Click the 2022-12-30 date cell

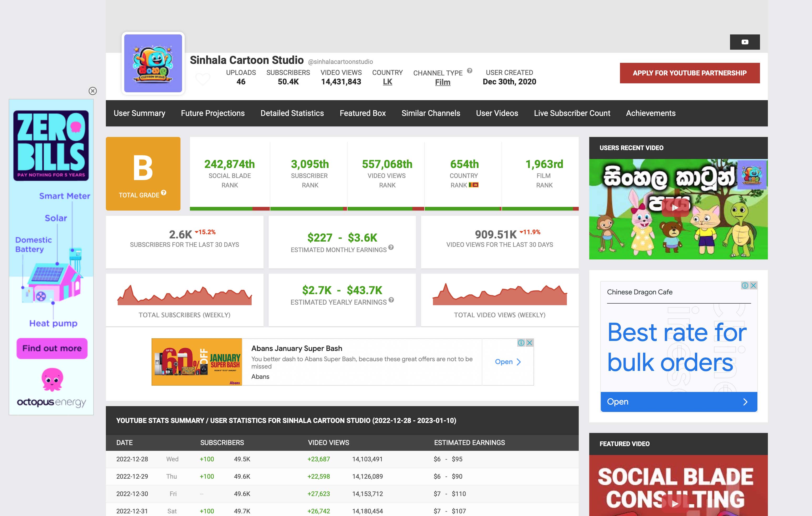(x=132, y=494)
